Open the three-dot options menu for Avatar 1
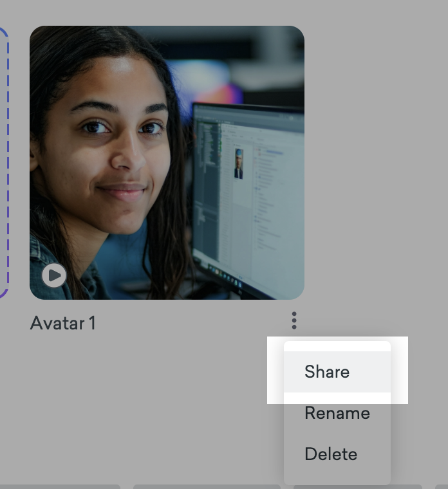This screenshot has width=448, height=489. pyautogui.click(x=294, y=320)
